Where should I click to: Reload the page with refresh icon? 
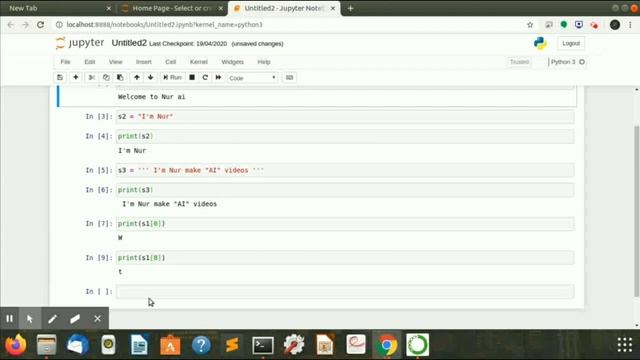click(40, 24)
